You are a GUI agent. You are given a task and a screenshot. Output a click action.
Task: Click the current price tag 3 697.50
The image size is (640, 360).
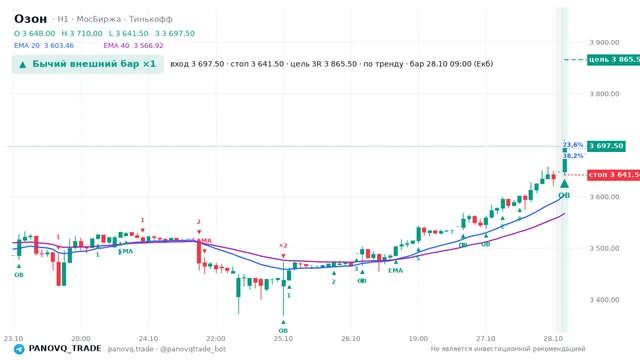pos(606,146)
